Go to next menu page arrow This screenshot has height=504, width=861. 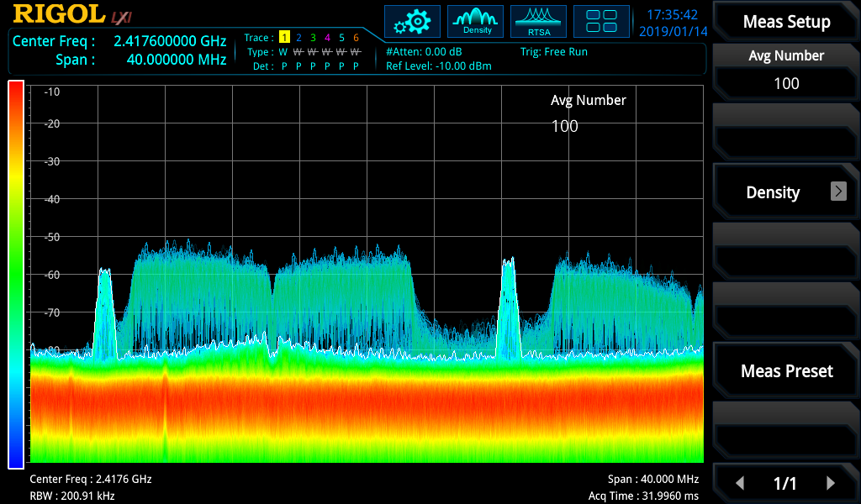[x=831, y=483]
